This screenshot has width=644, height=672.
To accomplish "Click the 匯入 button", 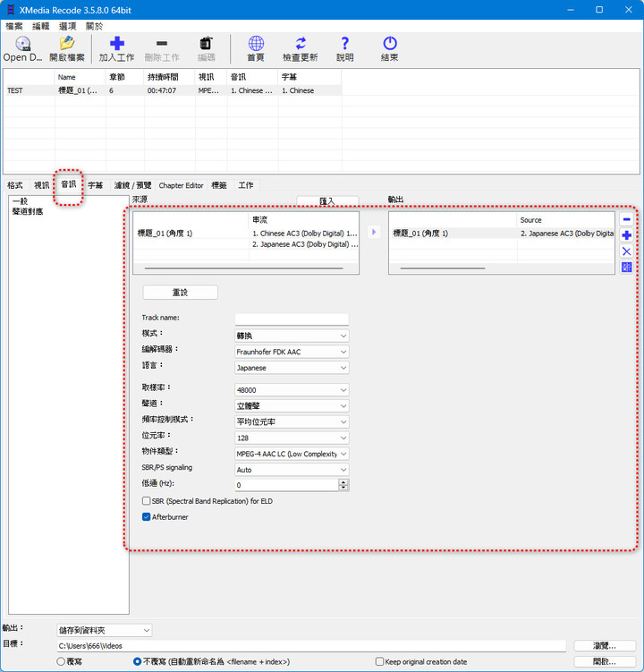I will pos(327,201).
